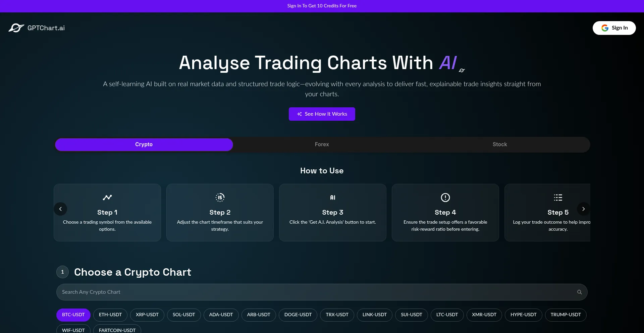Image resolution: width=644 pixels, height=333 pixels.
Task: Focus the Search Any Crypto Chart field
Action: click(315, 292)
